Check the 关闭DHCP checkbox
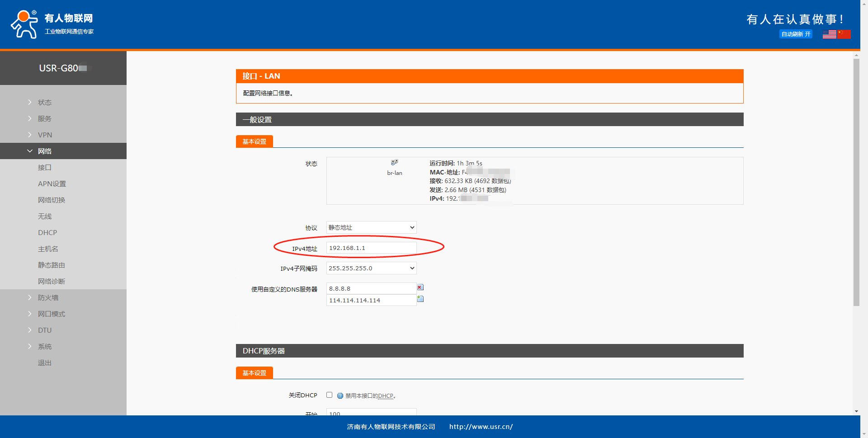This screenshot has height=438, width=868. coord(329,395)
